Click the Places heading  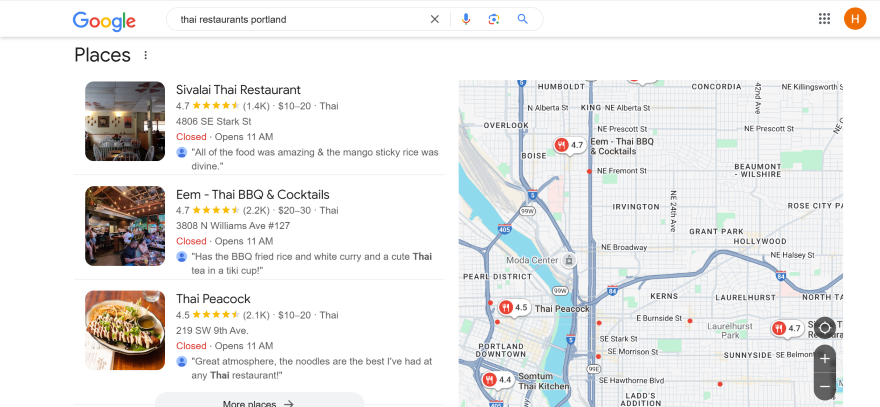pos(102,55)
